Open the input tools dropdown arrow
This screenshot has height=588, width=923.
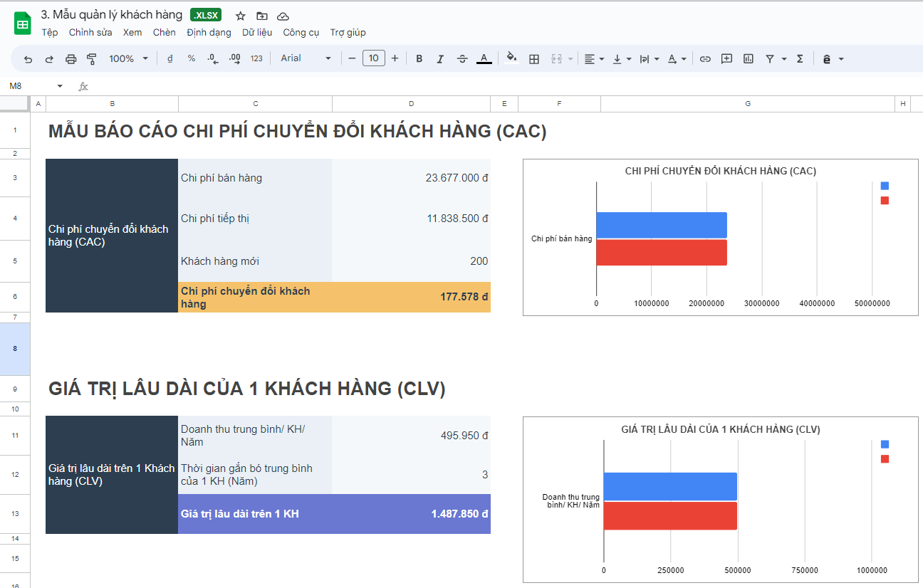pyautogui.click(x=841, y=58)
